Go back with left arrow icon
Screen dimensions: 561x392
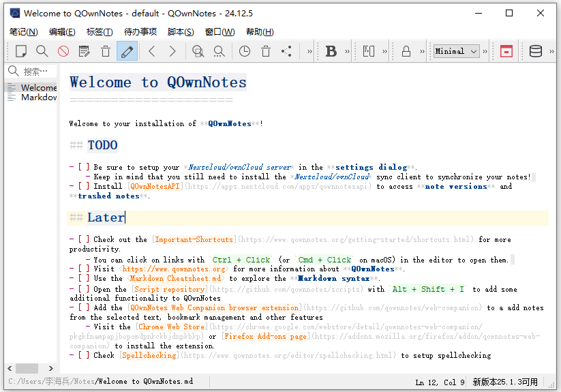152,51
